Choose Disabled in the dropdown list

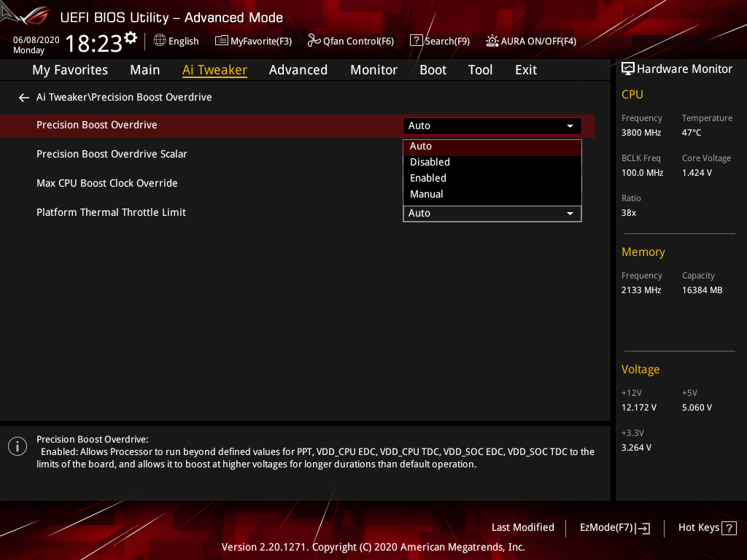click(x=492, y=163)
